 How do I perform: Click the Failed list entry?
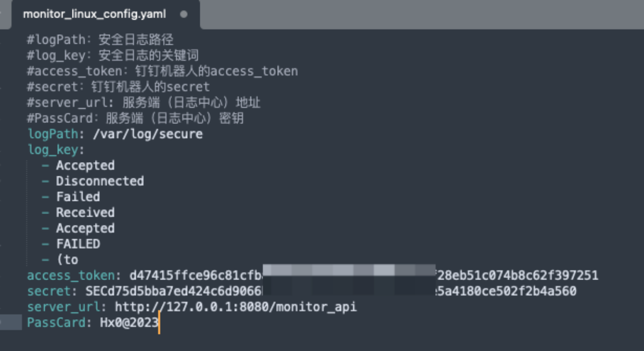(x=78, y=196)
